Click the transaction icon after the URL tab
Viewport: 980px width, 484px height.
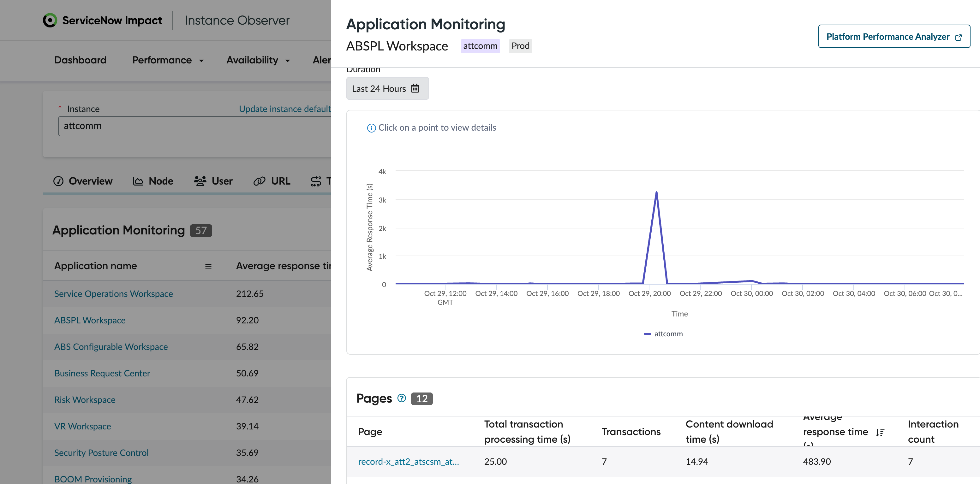[316, 181]
